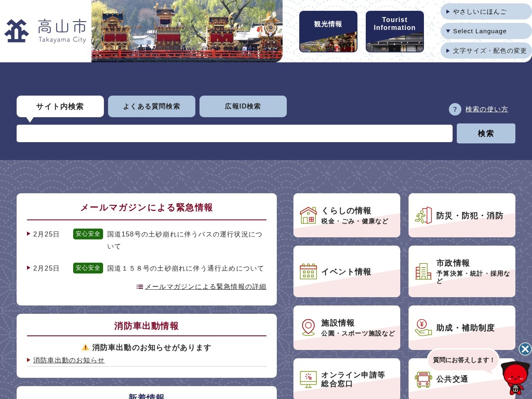Switch to the よくある質問検索 tab
The height and width of the screenshot is (399, 532).
coord(151,106)
